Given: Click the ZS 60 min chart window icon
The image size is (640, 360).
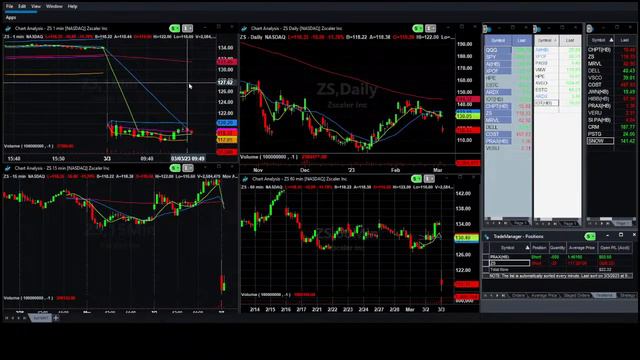Looking at the screenshot, I should (x=245, y=179).
